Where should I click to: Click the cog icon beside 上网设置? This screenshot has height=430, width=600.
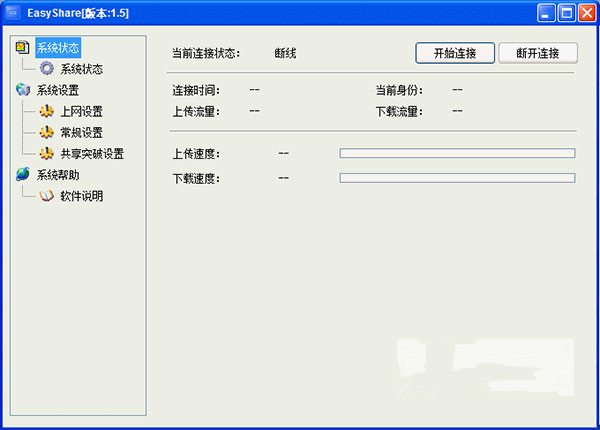coord(47,111)
